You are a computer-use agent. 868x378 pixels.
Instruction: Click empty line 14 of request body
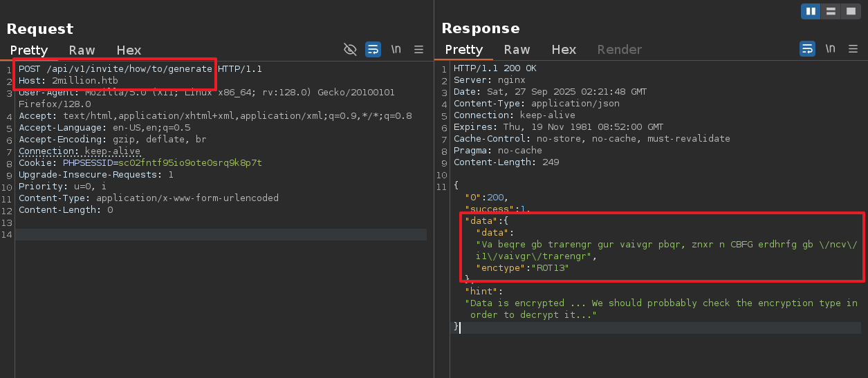click(x=221, y=235)
